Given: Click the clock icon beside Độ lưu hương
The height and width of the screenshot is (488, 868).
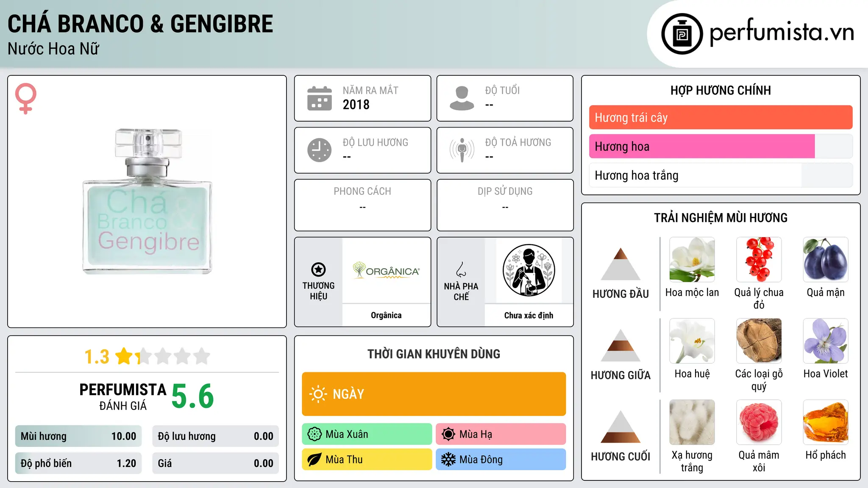Looking at the screenshot, I should [320, 150].
